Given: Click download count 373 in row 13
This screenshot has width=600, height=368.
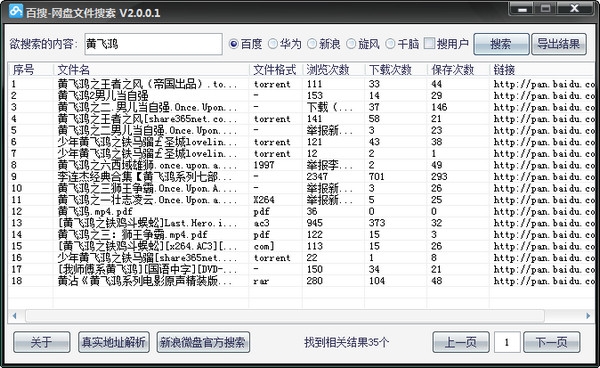Looking at the screenshot, I should [377, 223].
